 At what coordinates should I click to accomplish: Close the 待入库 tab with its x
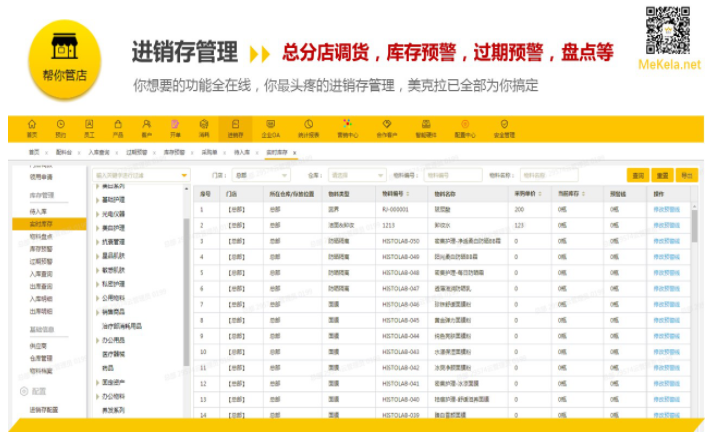tap(257, 153)
